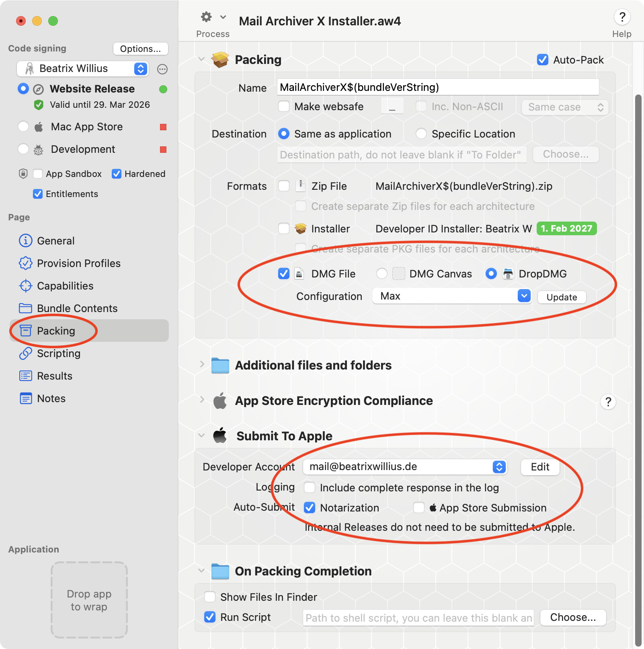Toggle the Hardened checkbox
The width and height of the screenshot is (644, 649).
pyautogui.click(x=117, y=174)
